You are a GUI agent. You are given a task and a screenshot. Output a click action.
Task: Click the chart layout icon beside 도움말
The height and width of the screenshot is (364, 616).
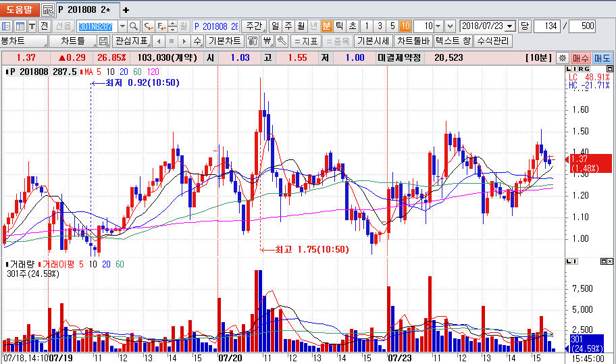coord(48,10)
